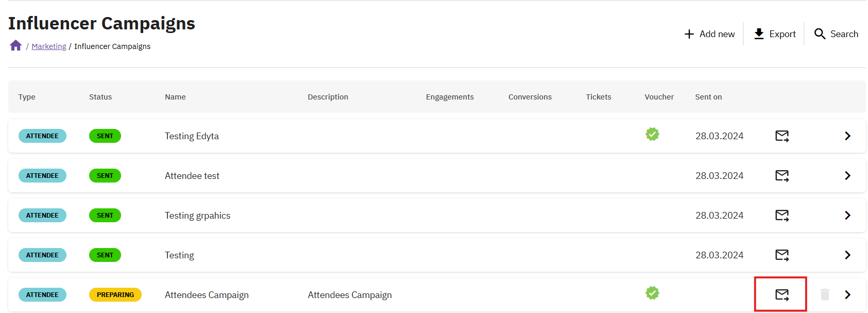868x313 pixels.
Task: Click send mail icon in Testing row
Action: click(x=782, y=255)
